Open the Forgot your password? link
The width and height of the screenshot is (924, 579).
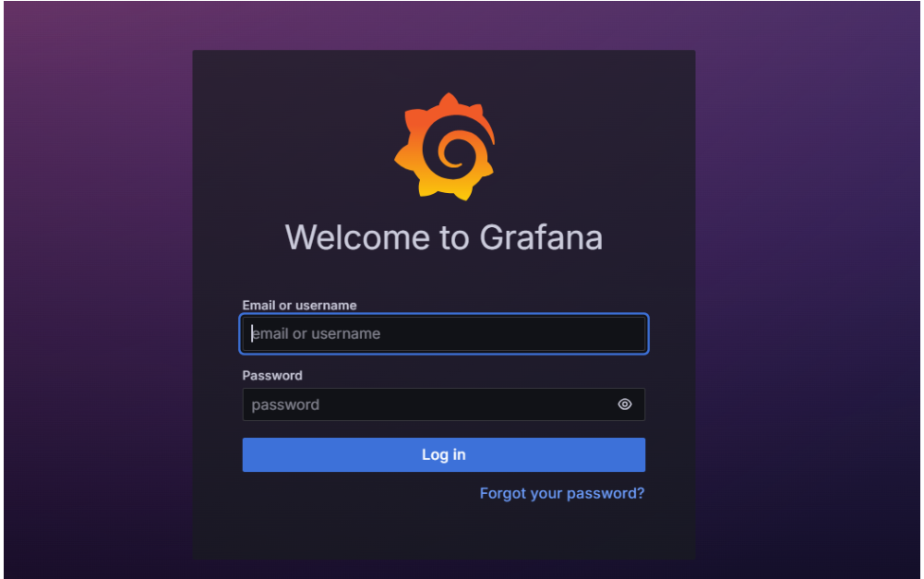point(562,493)
